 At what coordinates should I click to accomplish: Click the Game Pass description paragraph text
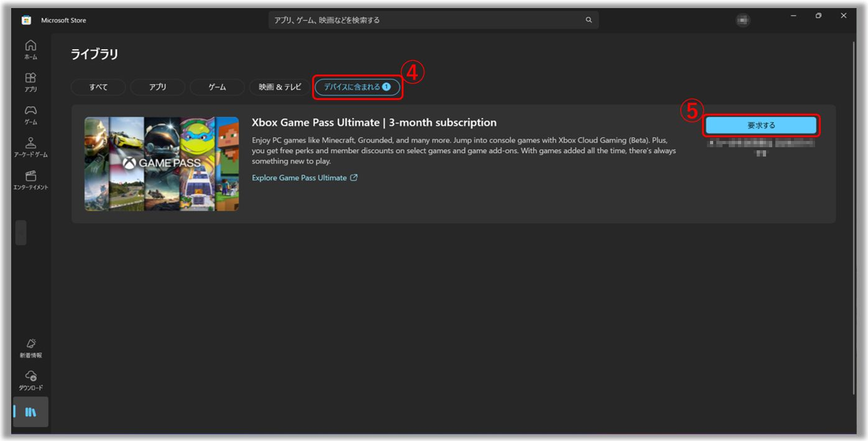tap(464, 151)
